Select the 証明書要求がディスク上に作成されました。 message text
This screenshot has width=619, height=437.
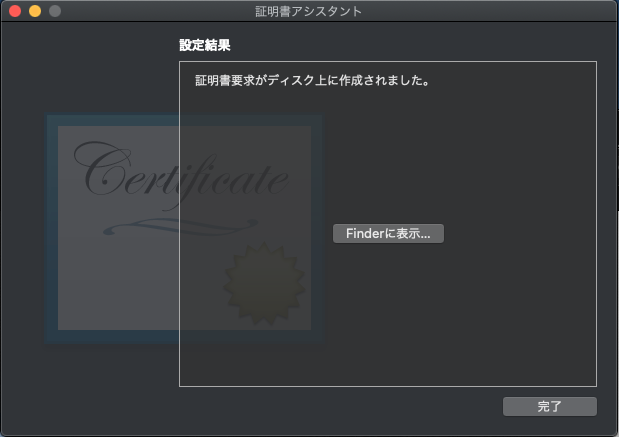coord(312,81)
